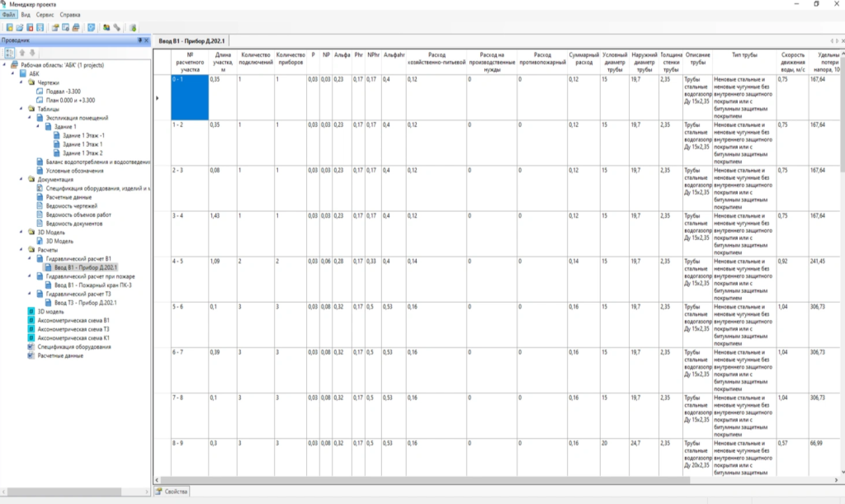Toggle the bottom Расчетные данные checkbox item
The width and height of the screenshot is (845, 504).
coord(31,356)
